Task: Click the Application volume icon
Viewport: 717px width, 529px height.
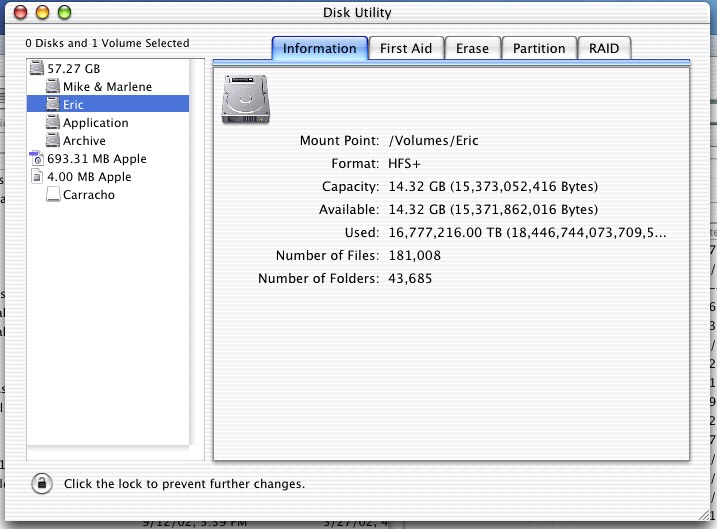Action: click(53, 122)
